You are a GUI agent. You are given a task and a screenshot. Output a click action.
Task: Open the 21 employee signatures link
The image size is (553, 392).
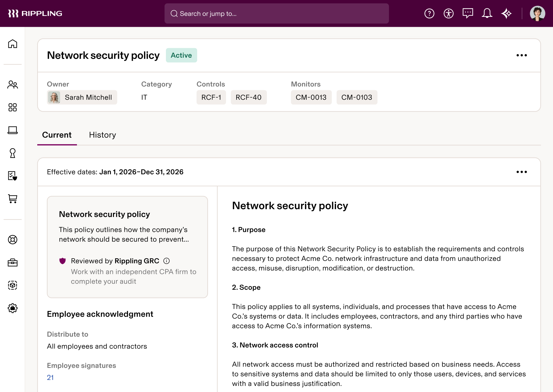point(50,377)
